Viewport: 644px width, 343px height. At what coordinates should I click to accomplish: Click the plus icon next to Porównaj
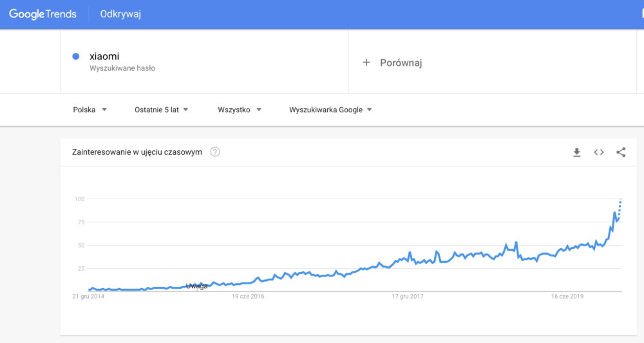coord(366,63)
